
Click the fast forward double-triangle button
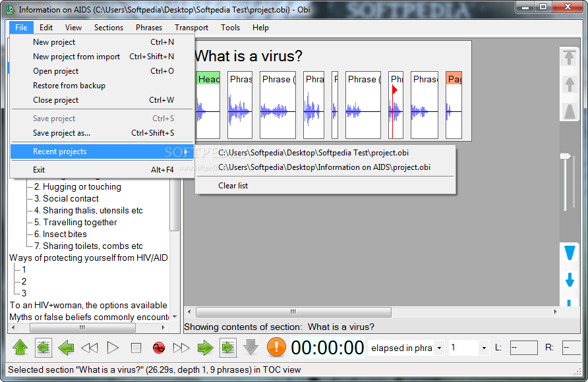tap(181, 348)
